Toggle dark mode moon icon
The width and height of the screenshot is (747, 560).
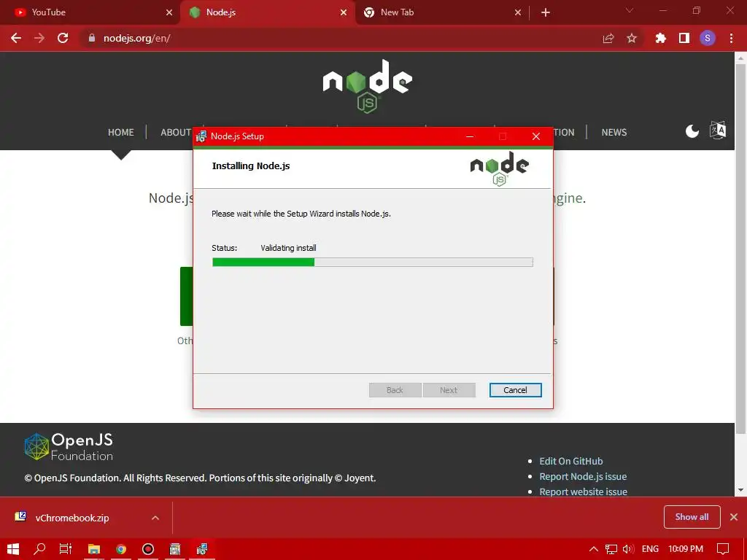(x=692, y=131)
